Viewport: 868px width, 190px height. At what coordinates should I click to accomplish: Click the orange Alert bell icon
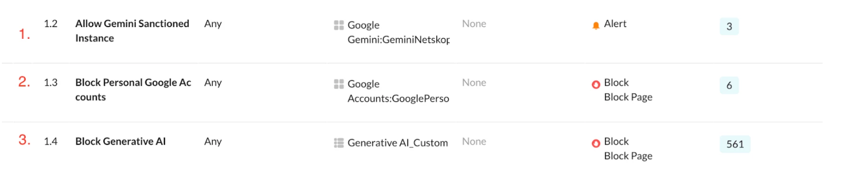click(596, 26)
